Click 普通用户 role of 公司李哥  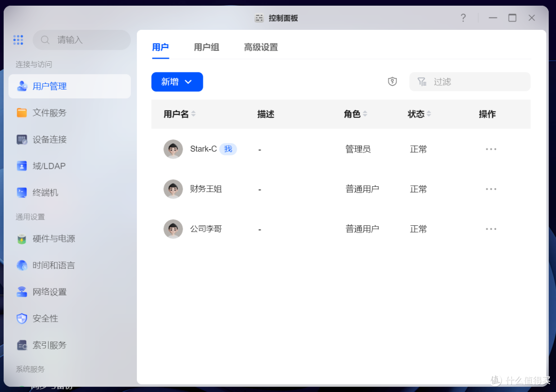pyautogui.click(x=362, y=229)
